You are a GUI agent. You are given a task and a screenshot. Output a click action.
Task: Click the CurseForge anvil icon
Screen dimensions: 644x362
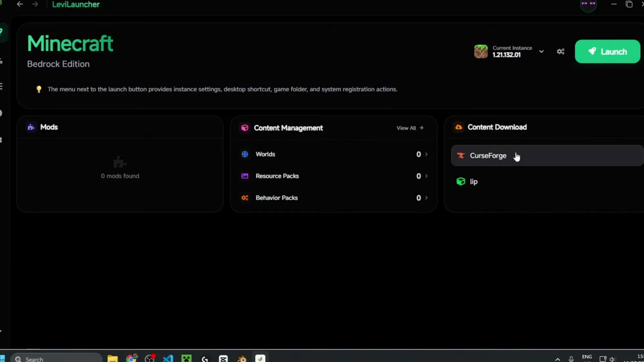pyautogui.click(x=461, y=156)
